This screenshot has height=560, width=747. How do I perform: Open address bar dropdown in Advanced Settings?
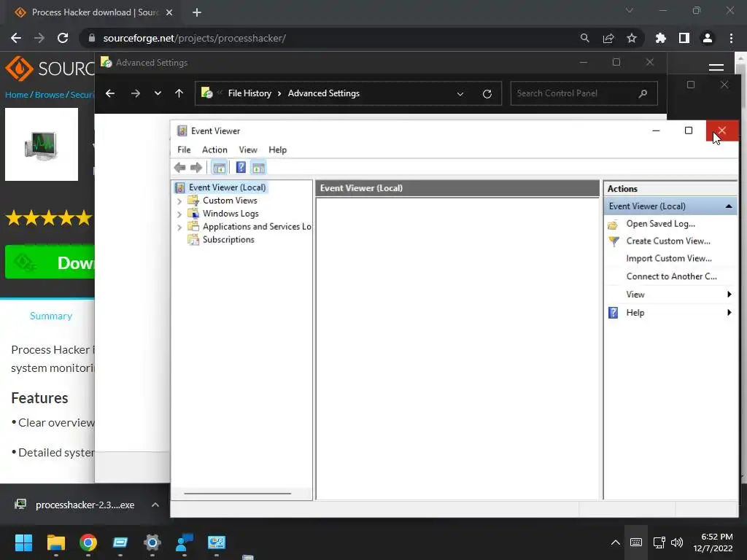pos(460,94)
